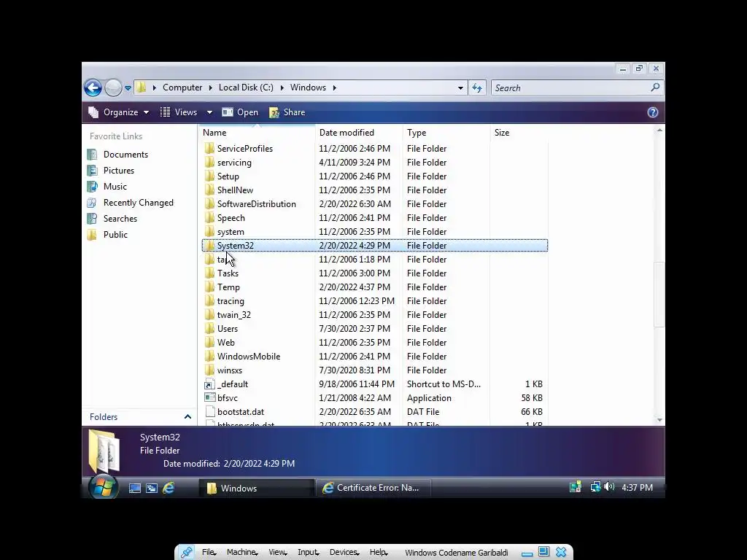Sort by the Name column header

click(x=214, y=133)
